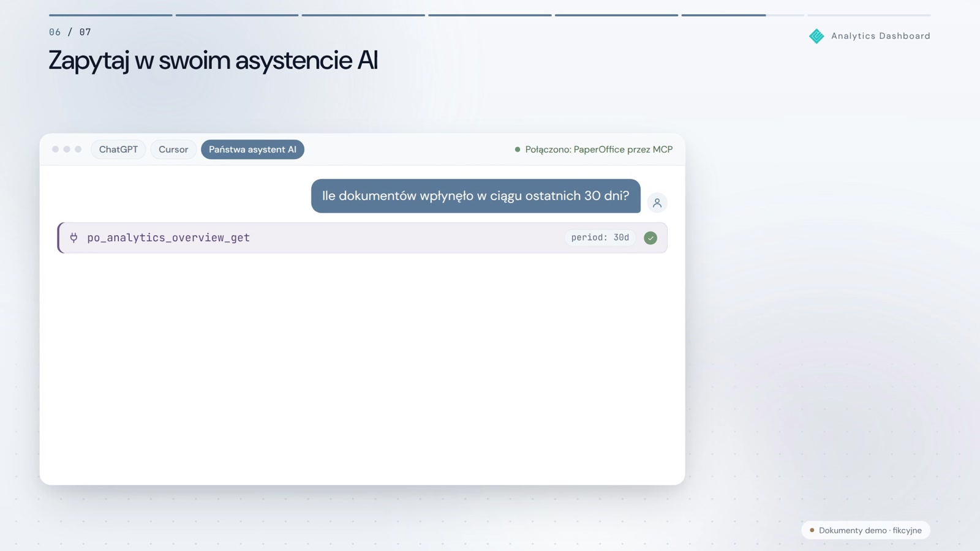Click the Analytics Dashboard label text
Image resolution: width=980 pixels, height=551 pixels.
(881, 36)
